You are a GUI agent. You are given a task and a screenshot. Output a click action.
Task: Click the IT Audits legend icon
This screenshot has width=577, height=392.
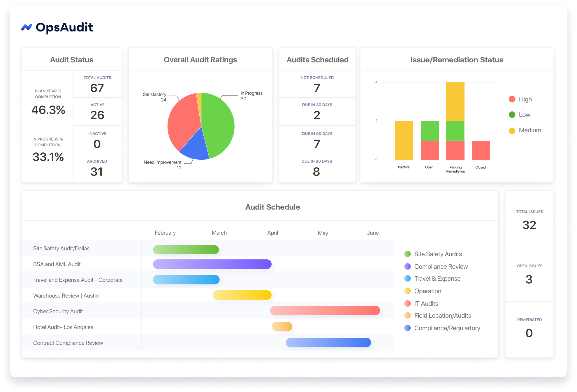point(408,303)
